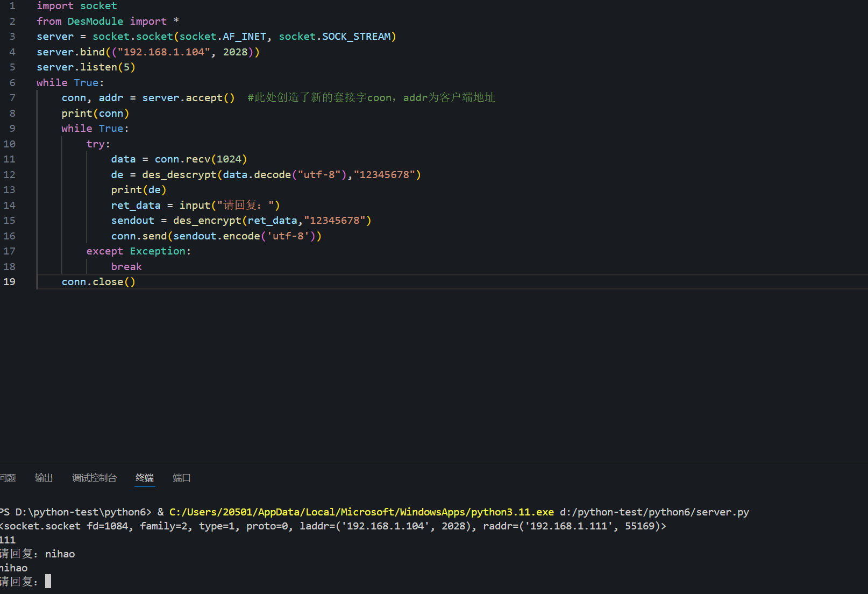Click line number 10 beside the try statement
The image size is (868, 594).
pyautogui.click(x=10, y=144)
